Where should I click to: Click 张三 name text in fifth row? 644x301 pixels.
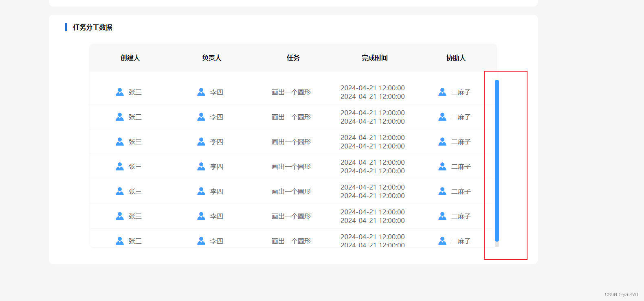[x=135, y=192]
